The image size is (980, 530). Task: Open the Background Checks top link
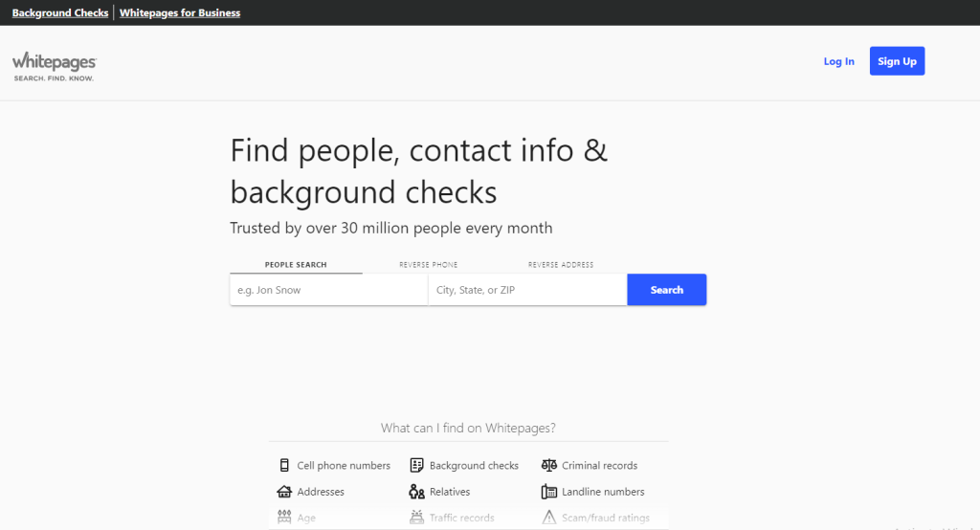[x=60, y=13]
